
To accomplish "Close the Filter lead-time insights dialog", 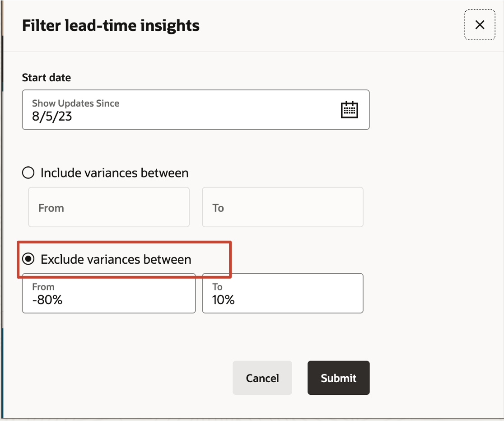I will point(480,25).
